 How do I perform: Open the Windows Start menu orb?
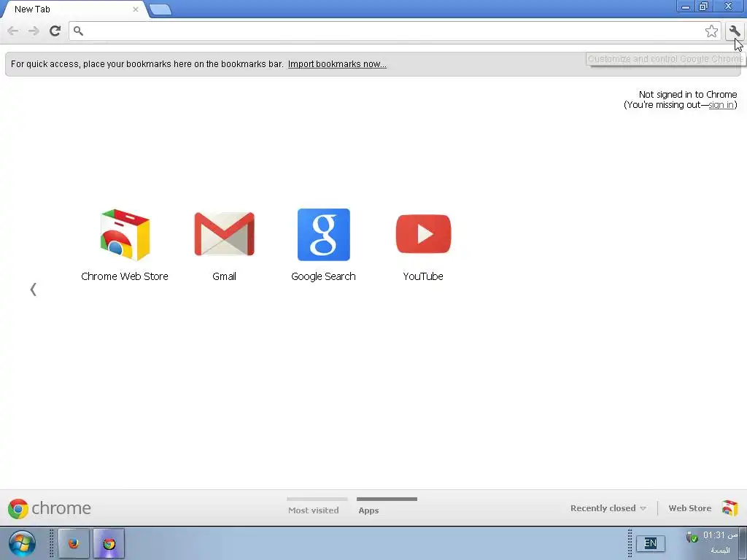coord(22,542)
